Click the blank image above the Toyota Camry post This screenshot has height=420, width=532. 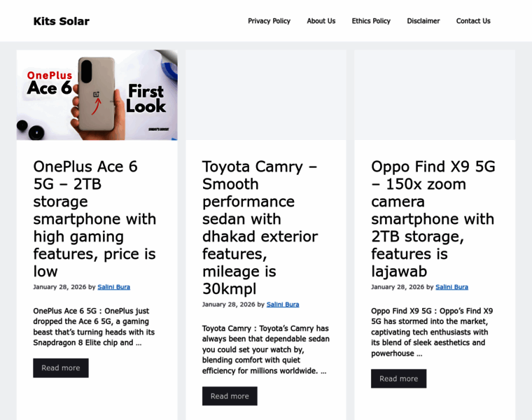[266, 94]
